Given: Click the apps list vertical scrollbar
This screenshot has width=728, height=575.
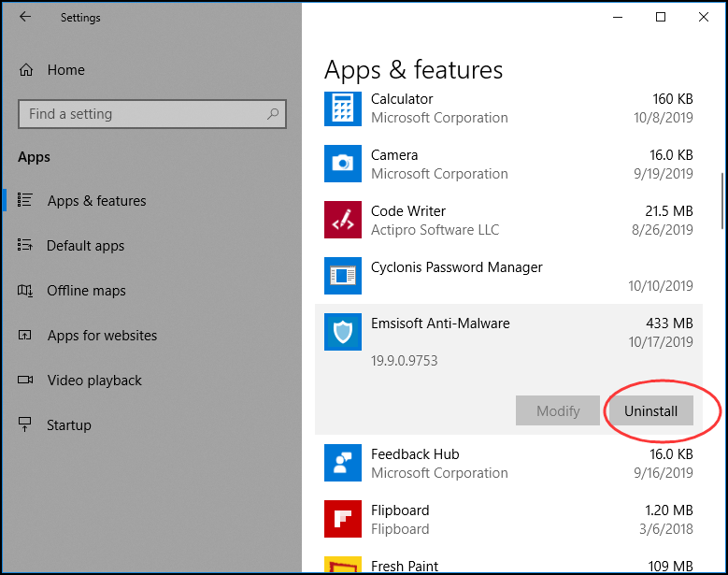Looking at the screenshot, I should pos(722,201).
